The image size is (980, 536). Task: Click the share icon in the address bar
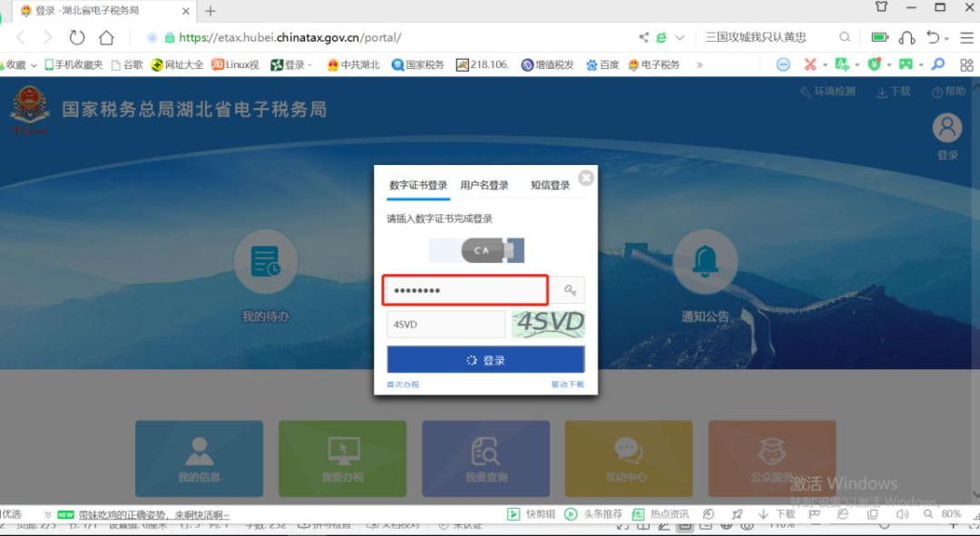[643, 37]
